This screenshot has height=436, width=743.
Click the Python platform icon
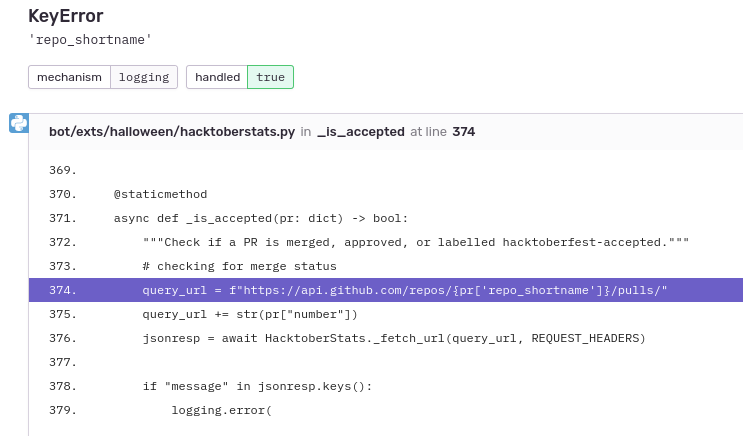(x=19, y=123)
